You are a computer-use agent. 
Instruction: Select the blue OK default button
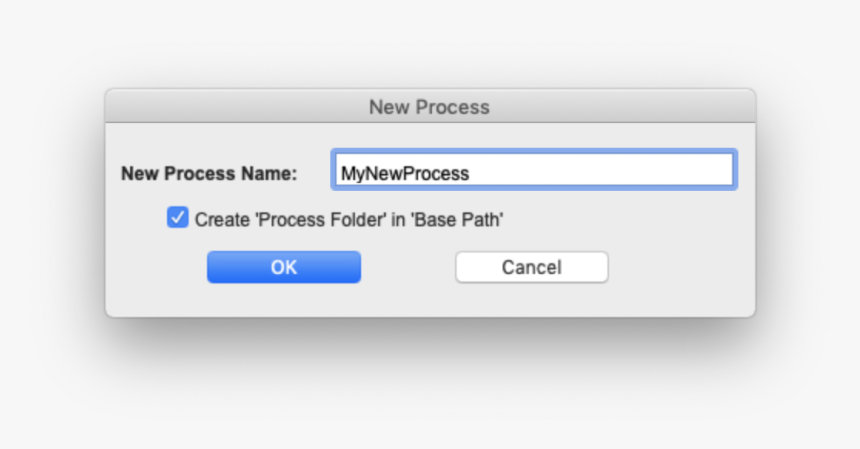point(283,267)
